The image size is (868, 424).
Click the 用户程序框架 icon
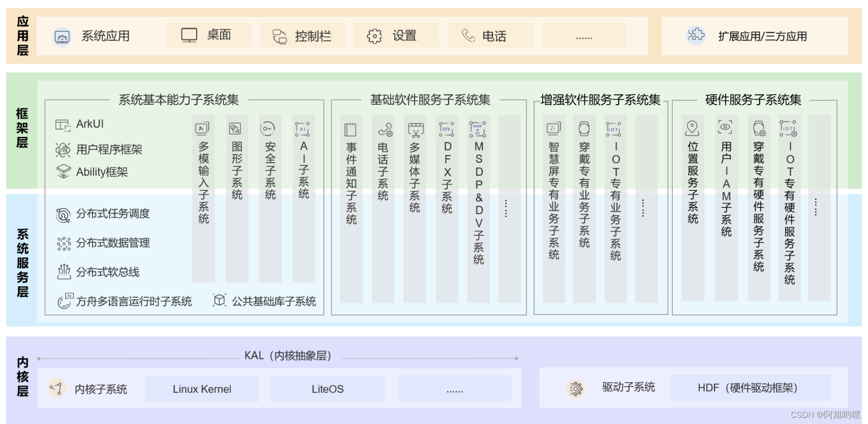point(63,149)
